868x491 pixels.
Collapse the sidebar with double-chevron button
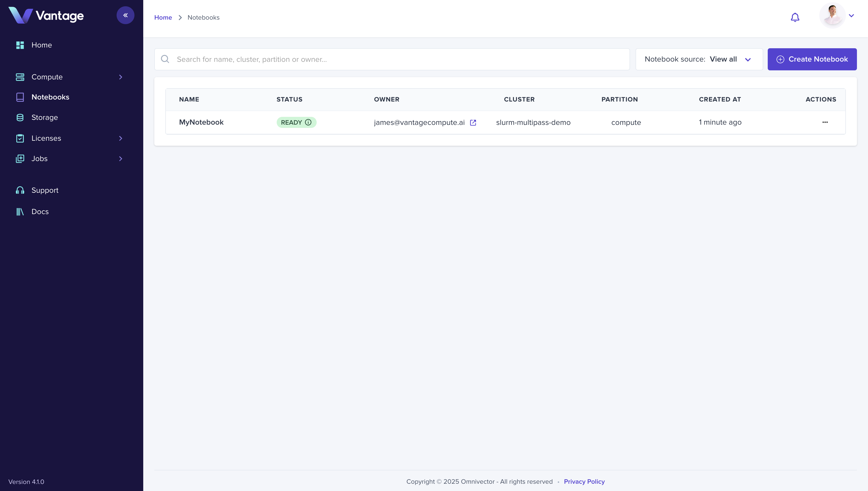pos(125,15)
